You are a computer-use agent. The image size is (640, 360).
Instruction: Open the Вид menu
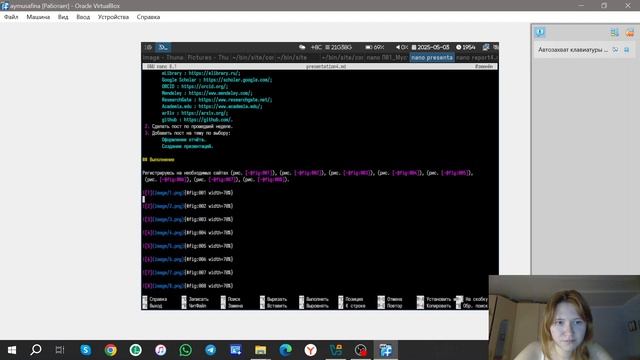point(63,17)
